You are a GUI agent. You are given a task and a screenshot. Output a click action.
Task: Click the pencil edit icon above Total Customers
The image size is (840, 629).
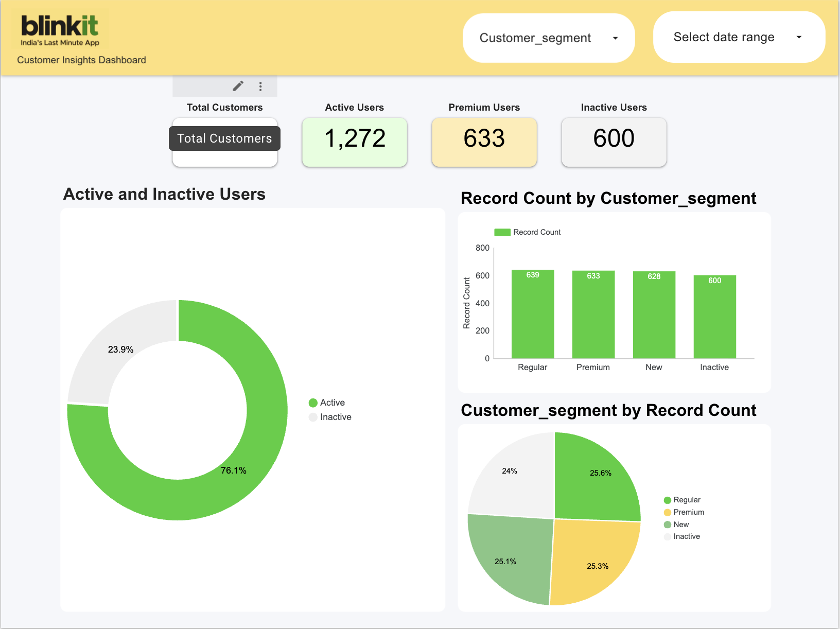[x=238, y=86]
